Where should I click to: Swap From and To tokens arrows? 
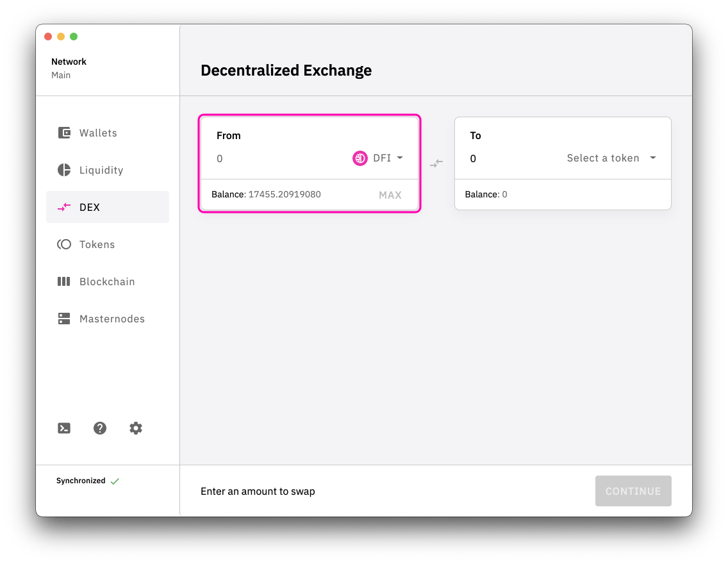436,163
